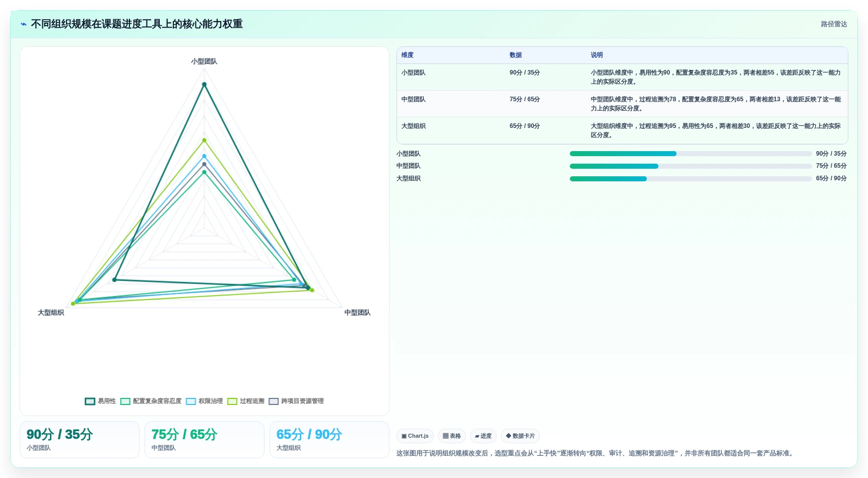Image resolution: width=868 pixels, height=478 pixels.
Task: Click the footnote starting 这张图用于说明
Action: coord(596,453)
